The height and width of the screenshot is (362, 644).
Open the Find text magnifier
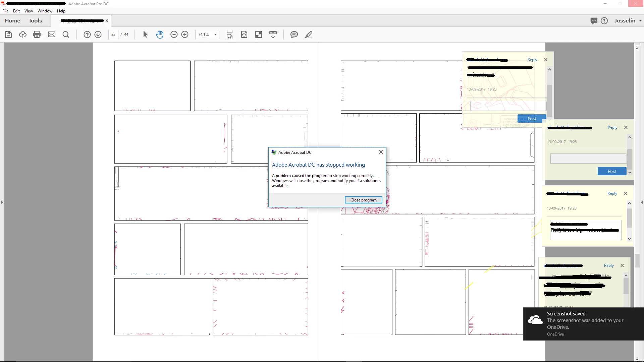[66, 35]
